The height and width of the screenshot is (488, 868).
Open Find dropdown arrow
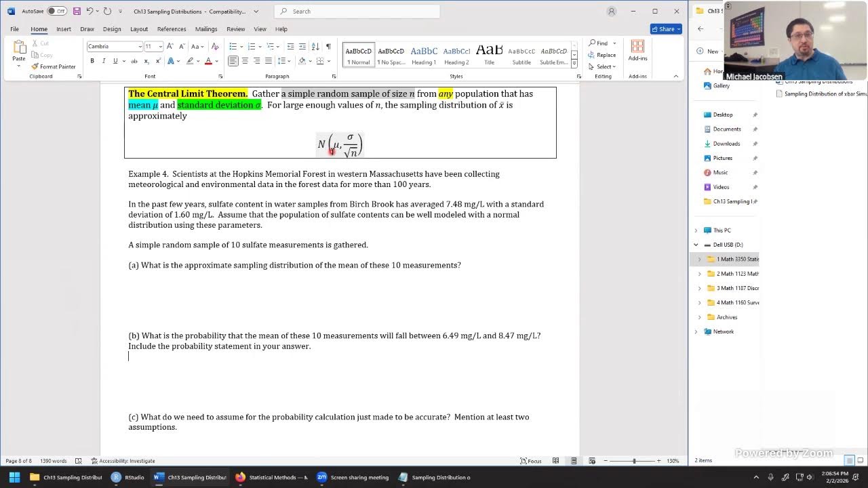click(x=614, y=43)
